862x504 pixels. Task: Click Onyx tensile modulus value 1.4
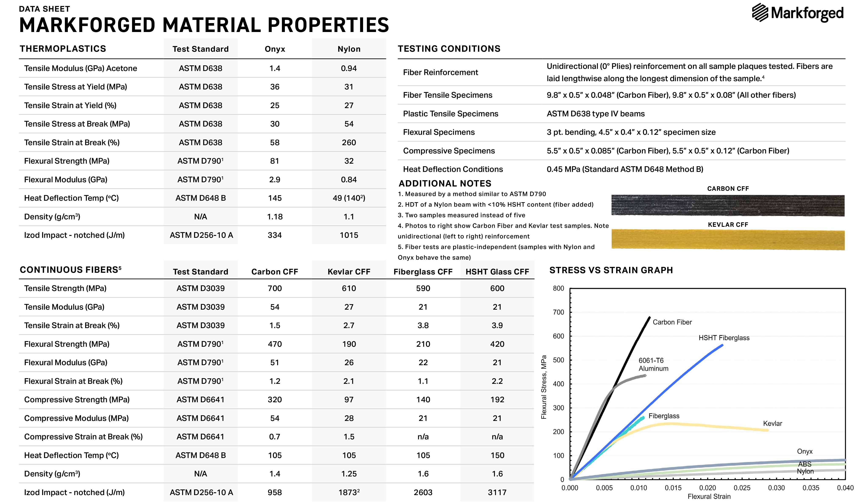pyautogui.click(x=275, y=68)
